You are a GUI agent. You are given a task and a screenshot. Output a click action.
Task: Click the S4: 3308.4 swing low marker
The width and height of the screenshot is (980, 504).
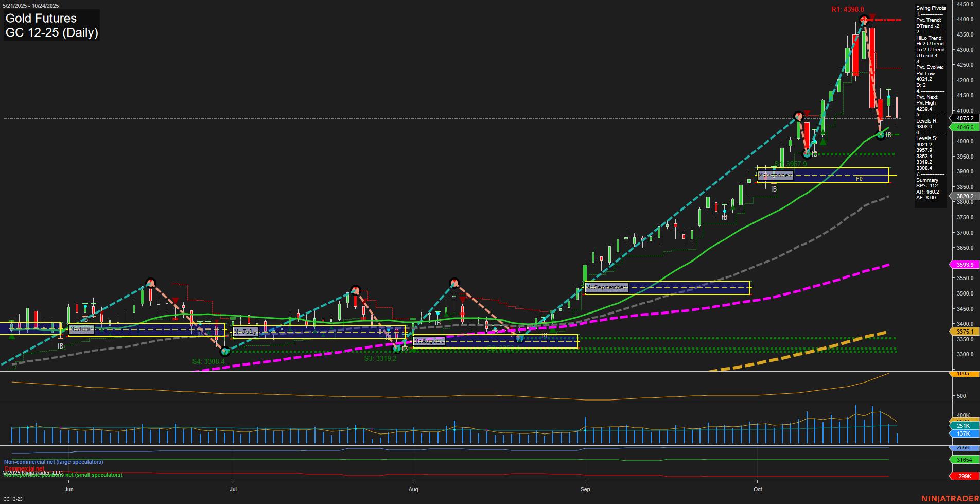(225, 351)
